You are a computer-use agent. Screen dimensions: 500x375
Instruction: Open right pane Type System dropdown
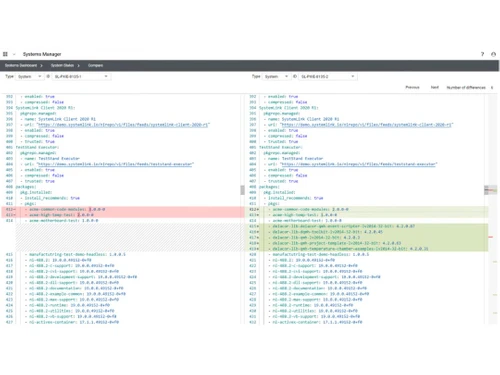tap(276, 77)
